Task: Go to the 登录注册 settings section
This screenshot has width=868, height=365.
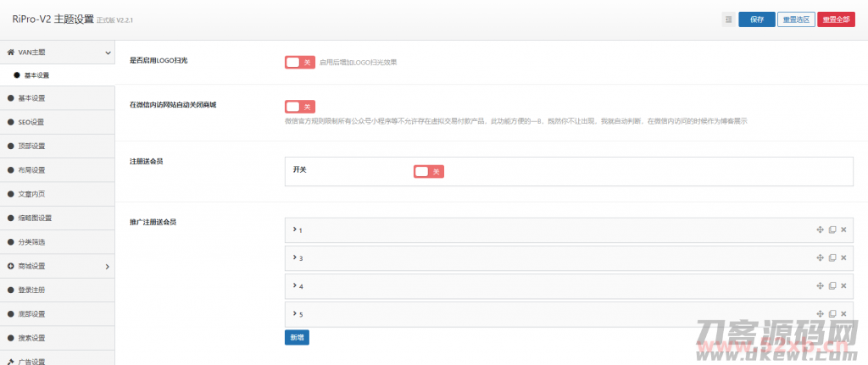Action: coord(31,290)
